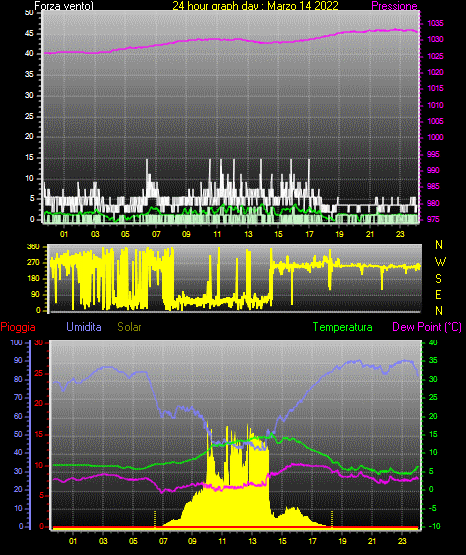Click 35 on the temperature axis
Viewport: 466px width, 555px height.
pyautogui.click(x=433, y=360)
